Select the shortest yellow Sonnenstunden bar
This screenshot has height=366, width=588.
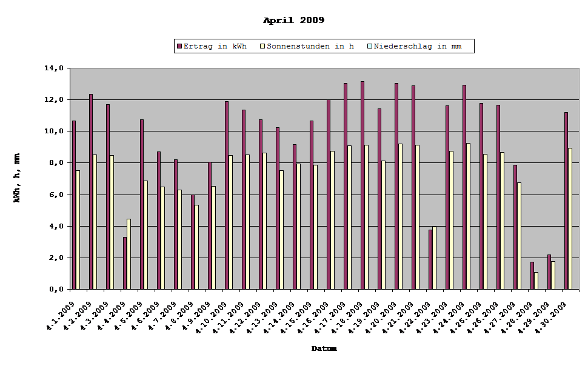pyautogui.click(x=538, y=282)
